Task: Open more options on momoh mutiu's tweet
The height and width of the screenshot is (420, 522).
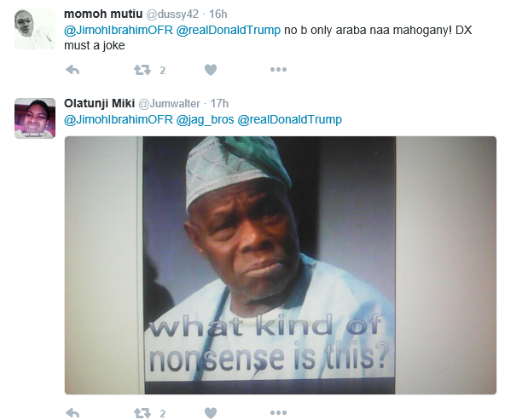Action: pyautogui.click(x=278, y=70)
